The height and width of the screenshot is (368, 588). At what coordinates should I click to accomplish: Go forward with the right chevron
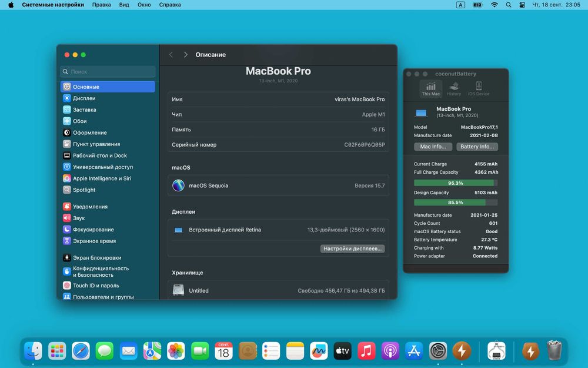(x=185, y=55)
